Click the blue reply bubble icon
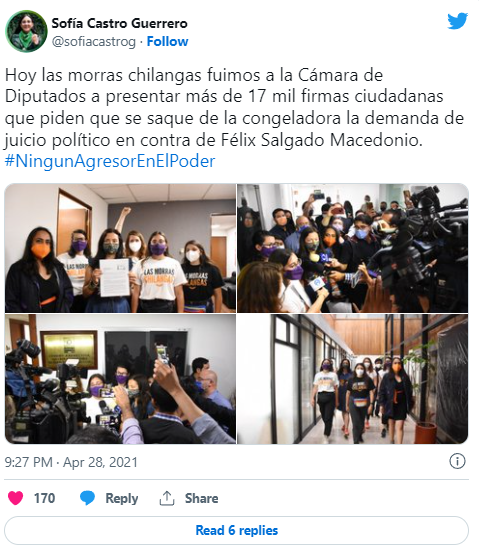 tap(87, 498)
